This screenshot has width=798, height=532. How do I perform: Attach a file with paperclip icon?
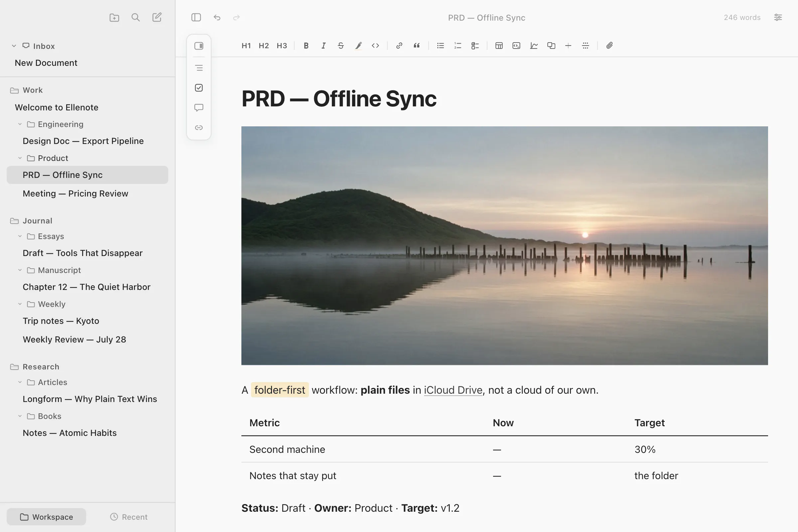click(609, 46)
